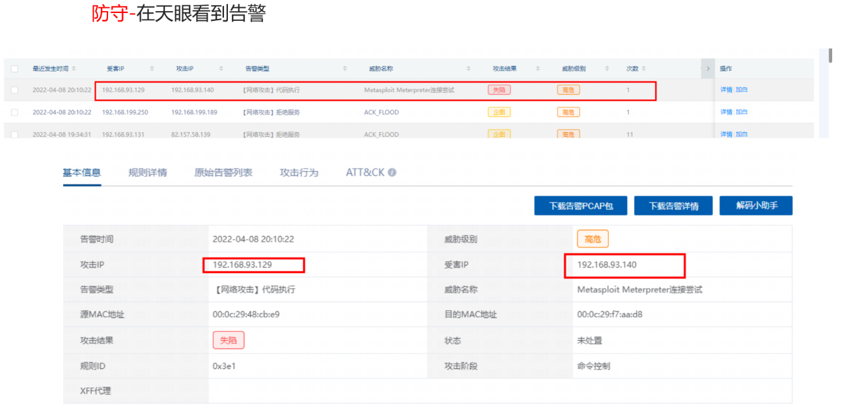Expand columns with arrow beside 操作 header
Image resolution: width=868 pixels, height=412 pixels.
pos(708,68)
